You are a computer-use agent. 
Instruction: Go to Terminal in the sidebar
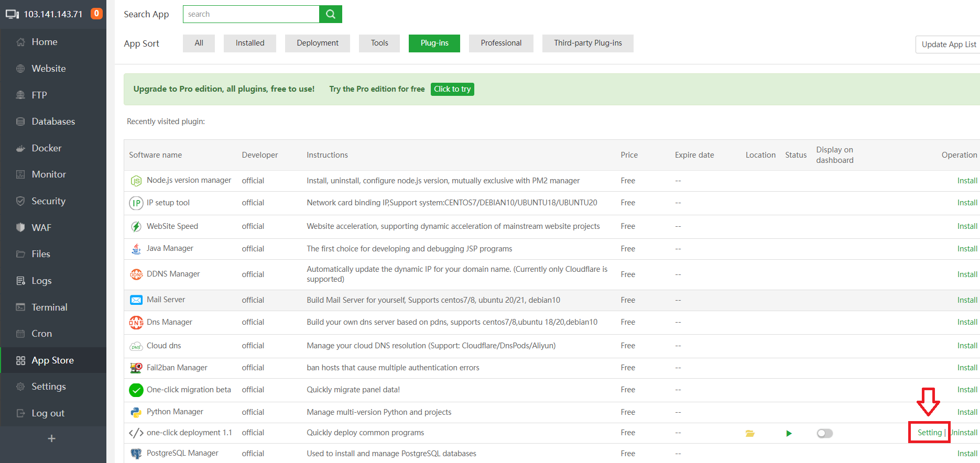coord(49,307)
